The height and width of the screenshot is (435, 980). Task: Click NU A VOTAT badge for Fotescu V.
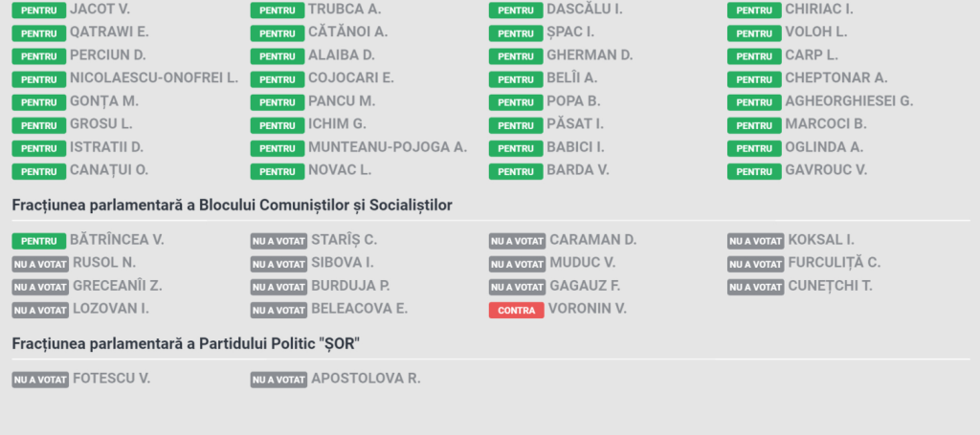coord(40,380)
